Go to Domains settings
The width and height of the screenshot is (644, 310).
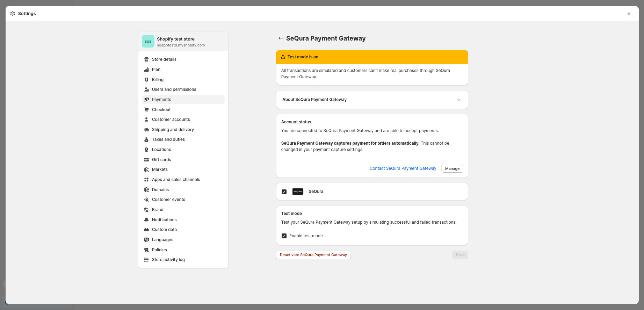pyautogui.click(x=183, y=190)
